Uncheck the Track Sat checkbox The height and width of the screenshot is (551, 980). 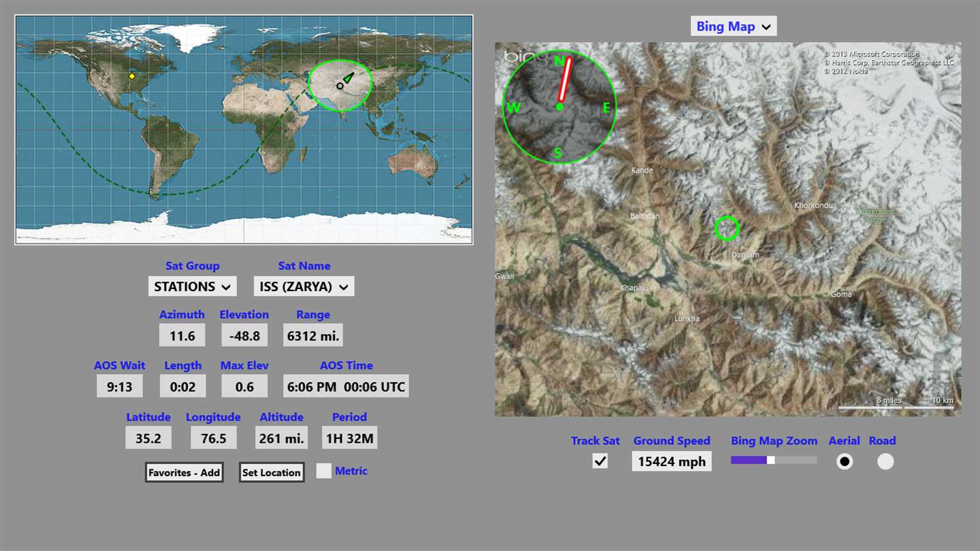click(600, 461)
